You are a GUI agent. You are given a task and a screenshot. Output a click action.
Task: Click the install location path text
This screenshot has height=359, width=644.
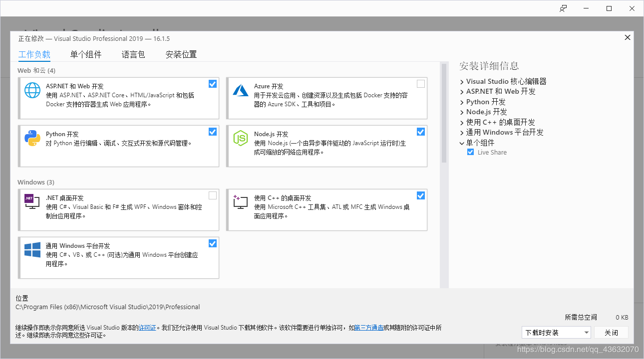click(x=108, y=307)
